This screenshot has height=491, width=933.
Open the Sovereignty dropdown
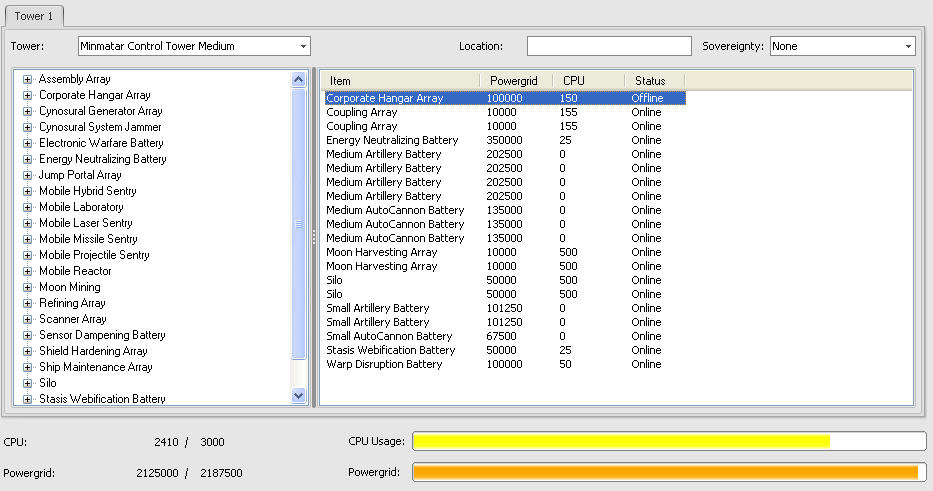(907, 46)
